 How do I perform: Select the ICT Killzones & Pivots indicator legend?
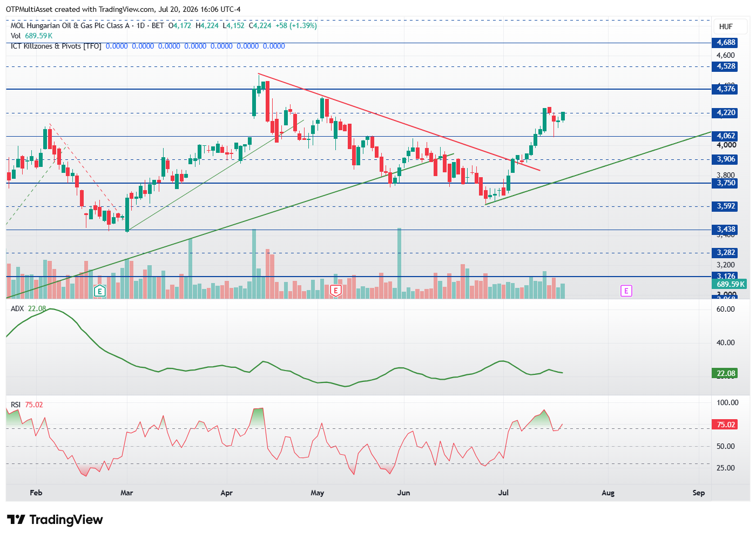[x=56, y=46]
